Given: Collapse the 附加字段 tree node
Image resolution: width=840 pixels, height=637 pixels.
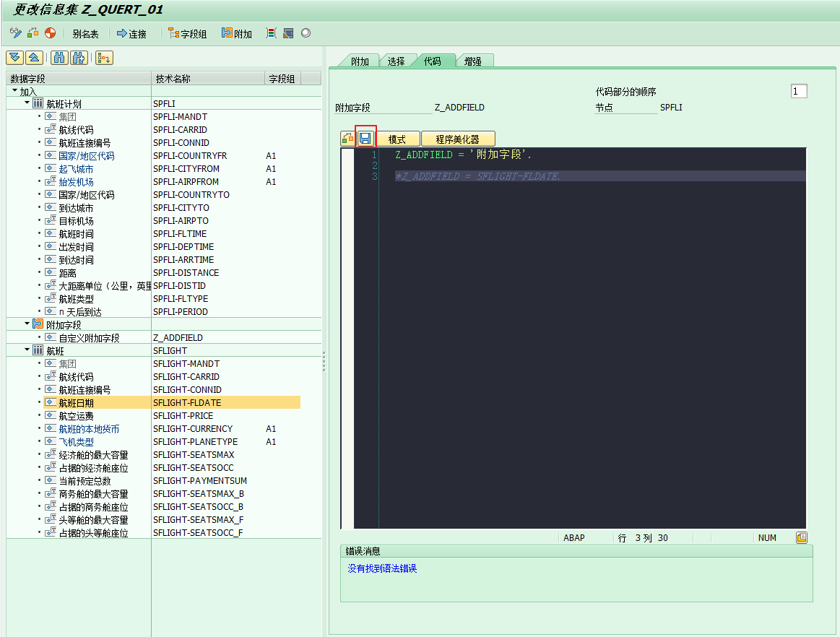Looking at the screenshot, I should tap(27, 324).
